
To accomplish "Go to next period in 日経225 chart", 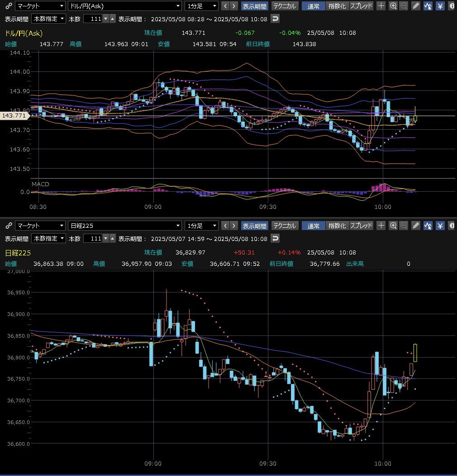I will [233, 226].
